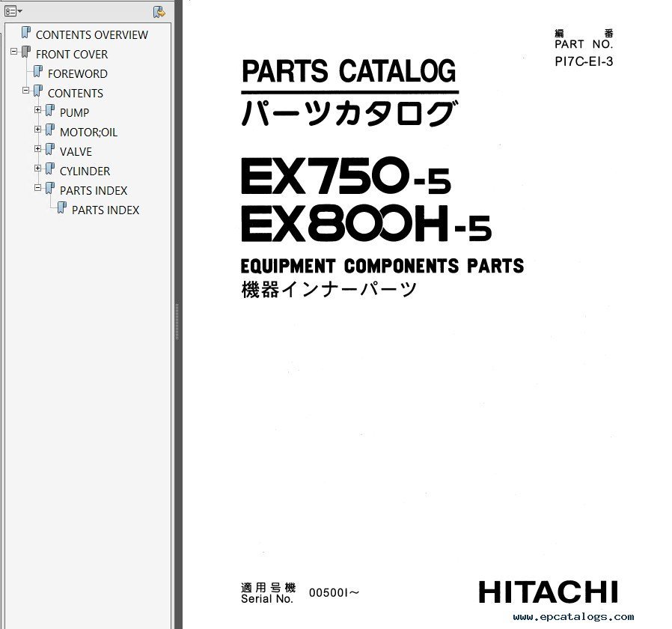Click the CONTENTS bookmark icon

(x=38, y=91)
